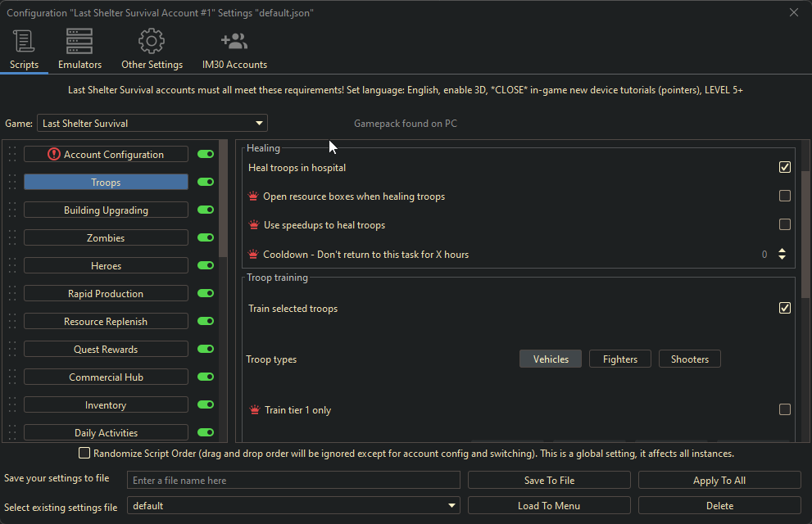Click the crown icon next to Train tier 1 only
The height and width of the screenshot is (524, 812).
[254, 409]
